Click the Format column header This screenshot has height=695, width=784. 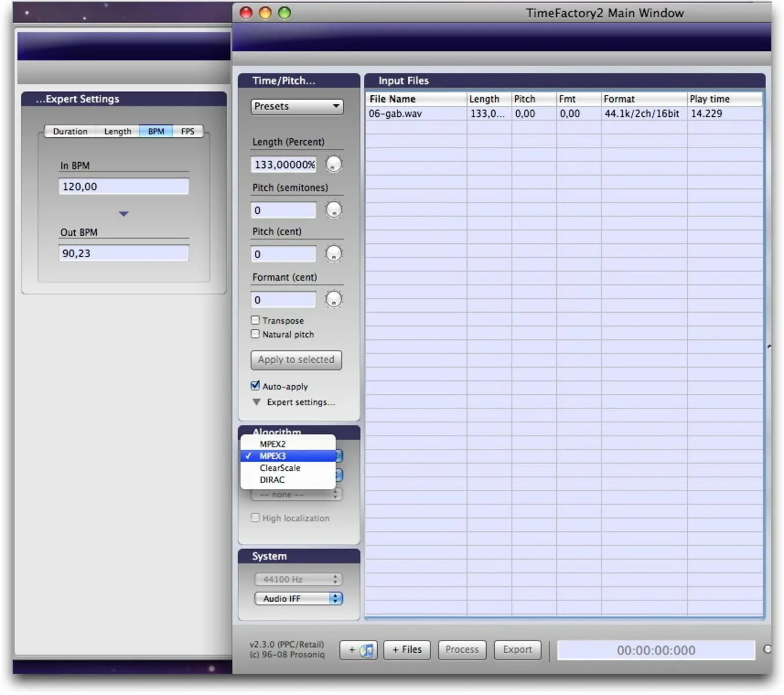click(644, 99)
